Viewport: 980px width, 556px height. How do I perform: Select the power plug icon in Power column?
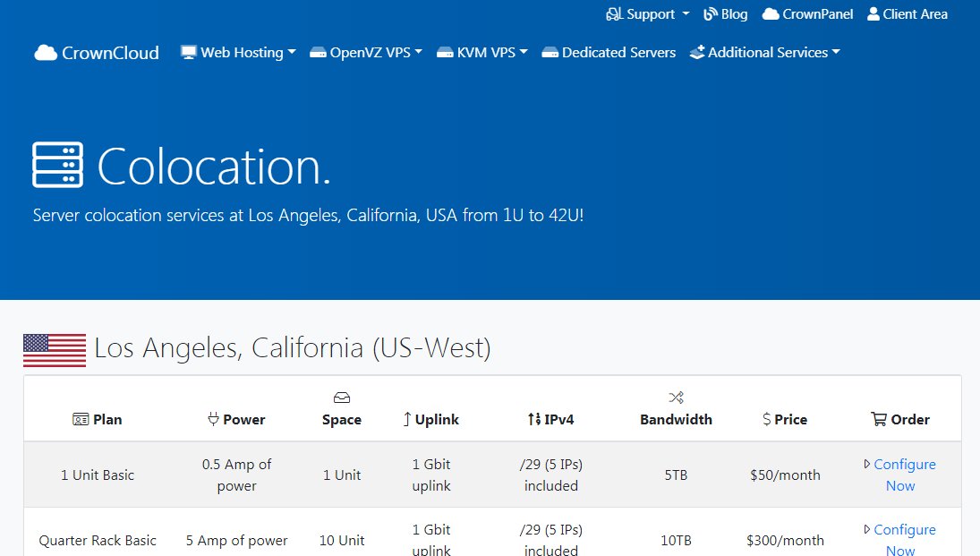213,419
